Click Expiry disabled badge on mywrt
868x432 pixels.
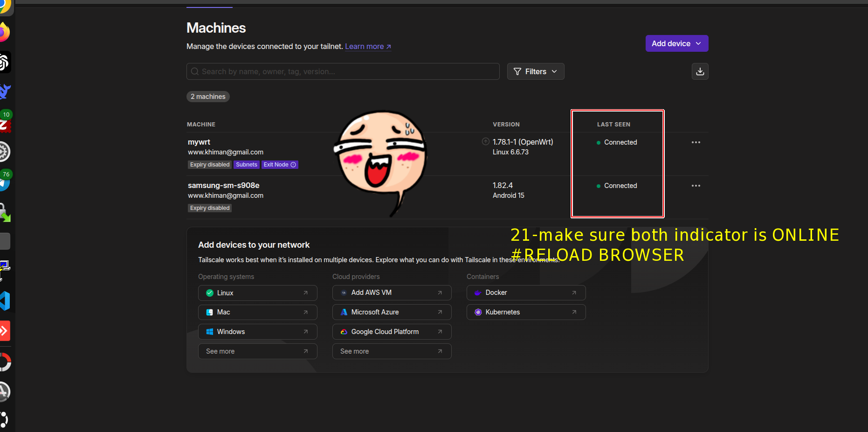(x=210, y=165)
